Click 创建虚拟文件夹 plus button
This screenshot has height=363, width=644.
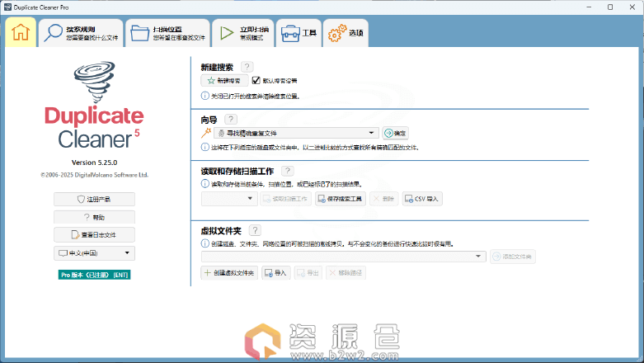pos(229,272)
